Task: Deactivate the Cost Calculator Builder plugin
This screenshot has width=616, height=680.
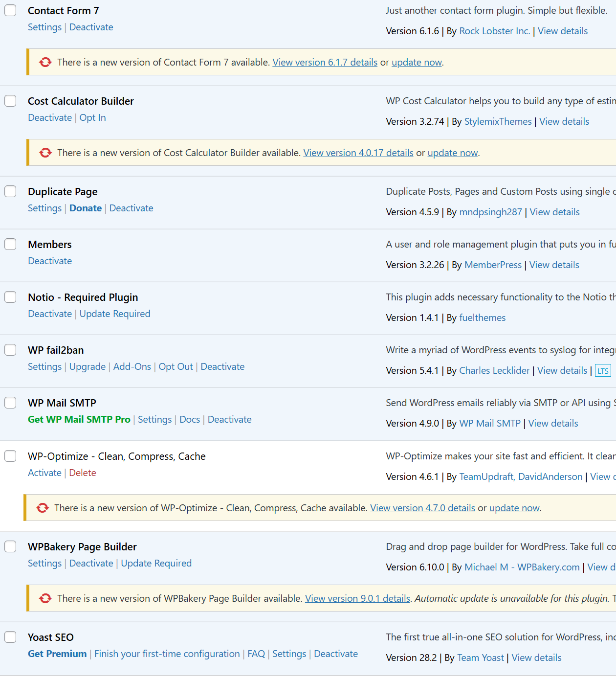Action: point(50,117)
